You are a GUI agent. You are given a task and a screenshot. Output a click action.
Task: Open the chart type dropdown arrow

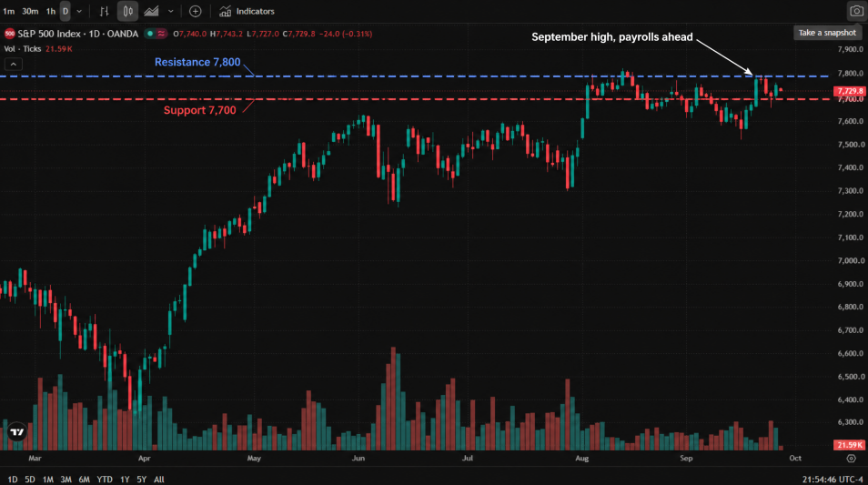point(170,11)
